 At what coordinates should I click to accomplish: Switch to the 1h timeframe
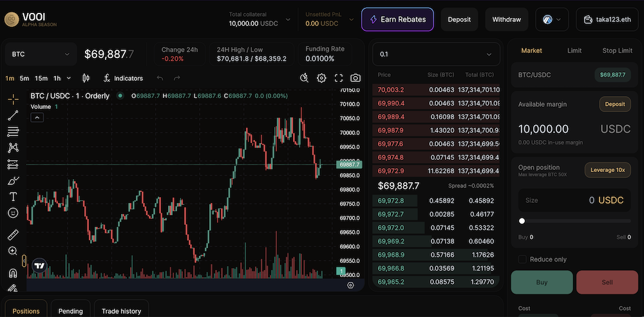[x=57, y=78]
